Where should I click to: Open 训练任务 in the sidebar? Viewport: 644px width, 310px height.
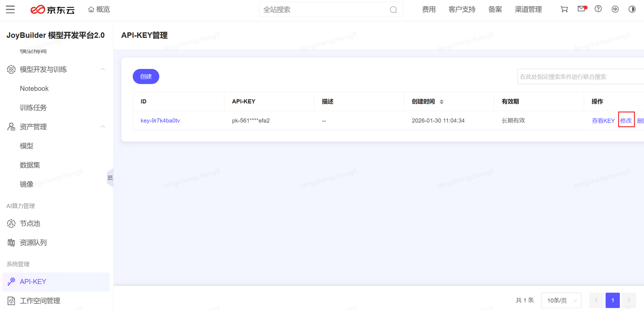33,107
